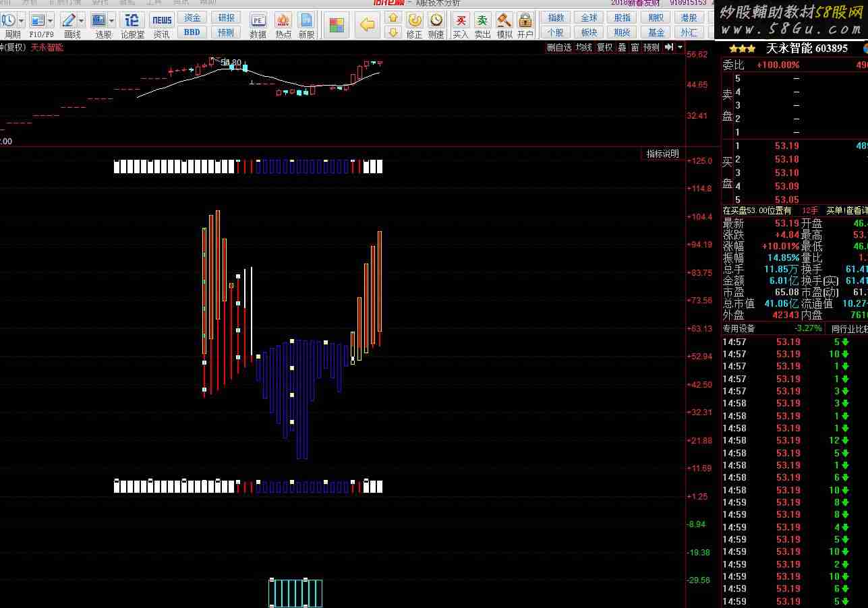Viewport: 868px width, 608px height.
Task: Click the 天永智能 label in chart header
Action: click(x=47, y=48)
